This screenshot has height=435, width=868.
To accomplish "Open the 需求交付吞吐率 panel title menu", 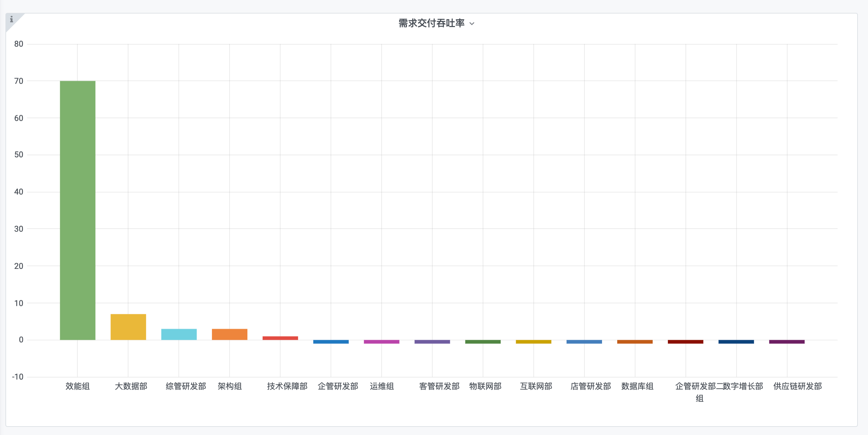I will tap(431, 23).
